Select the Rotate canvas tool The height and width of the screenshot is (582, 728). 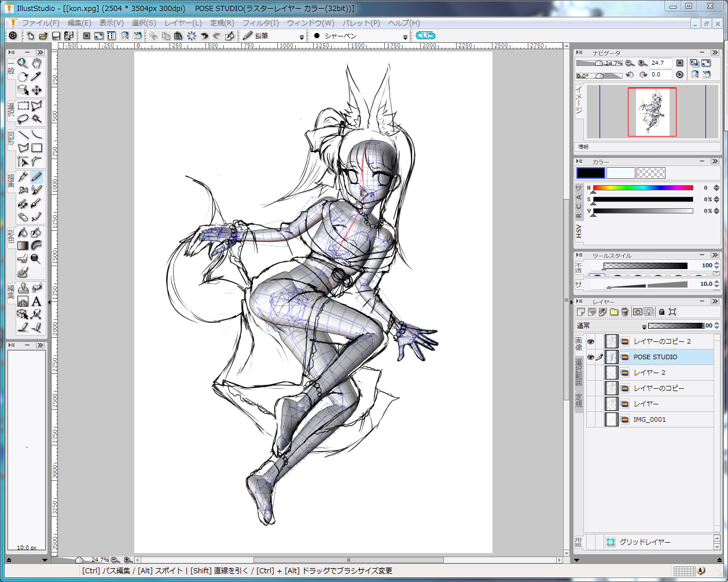coord(23,76)
